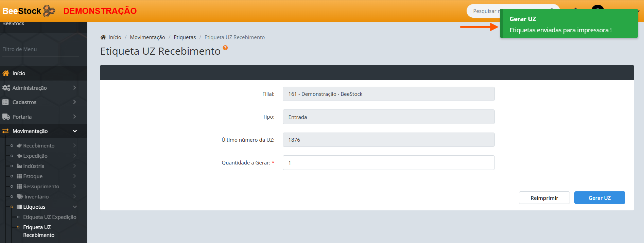The height and width of the screenshot is (243, 644).
Task: Click the Reimprimir button
Action: click(544, 198)
